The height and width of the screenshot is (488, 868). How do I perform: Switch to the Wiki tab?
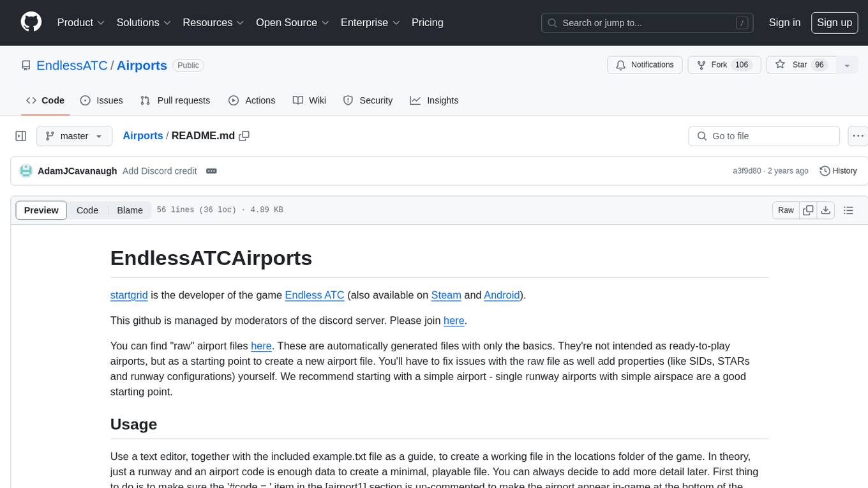pyautogui.click(x=310, y=100)
